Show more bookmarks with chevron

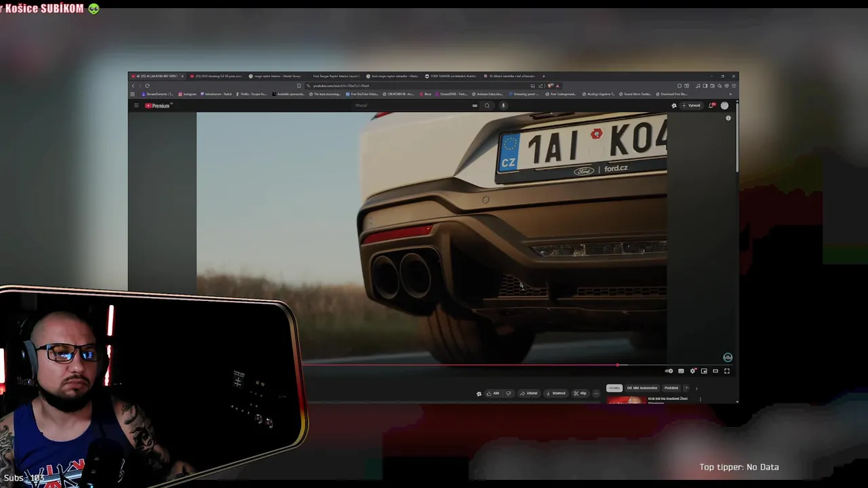click(730, 94)
